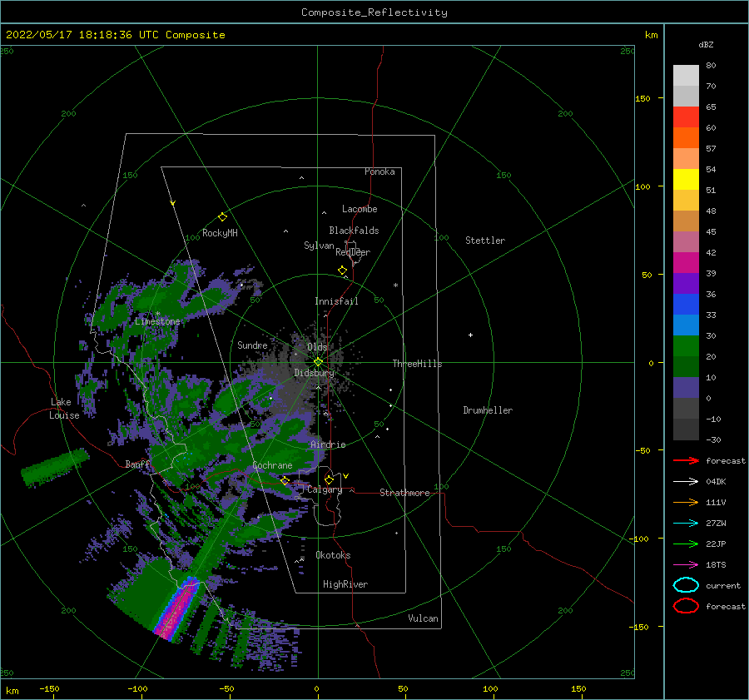Click the Sundre label
The image size is (749, 700).
(252, 345)
